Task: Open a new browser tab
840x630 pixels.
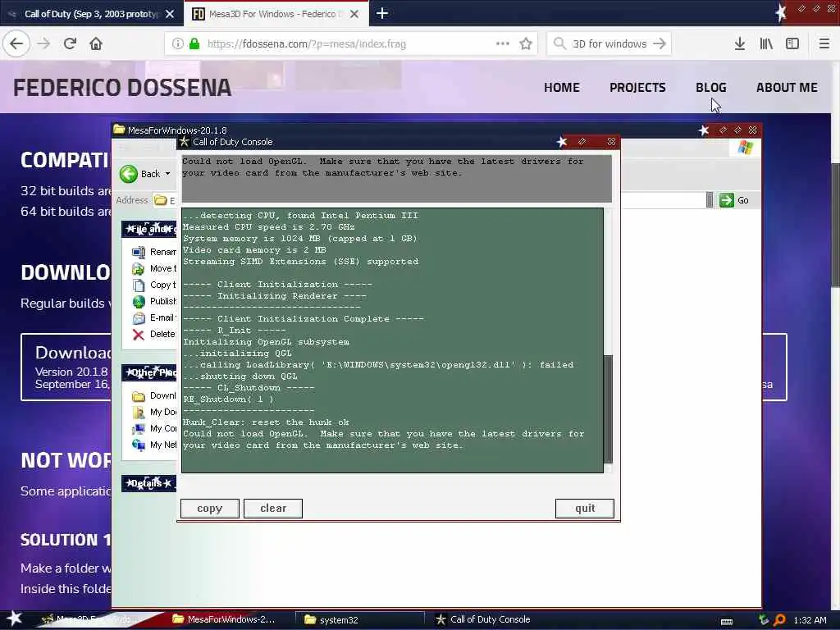Action: point(382,13)
